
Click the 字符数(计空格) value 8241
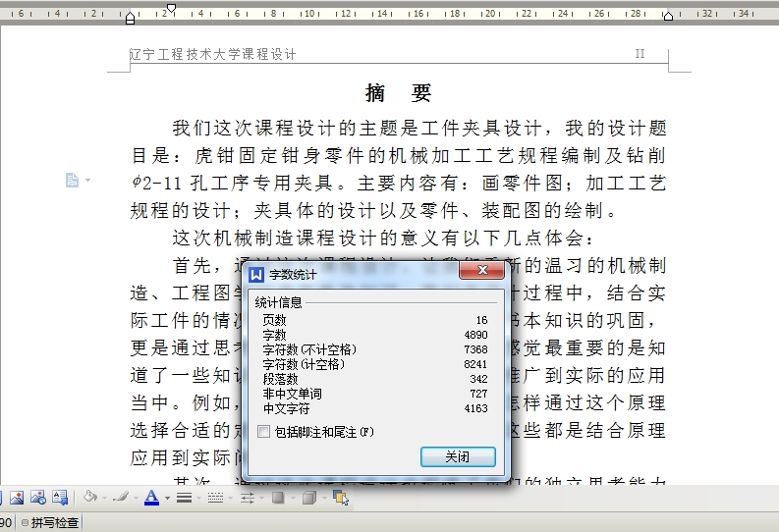(475, 364)
